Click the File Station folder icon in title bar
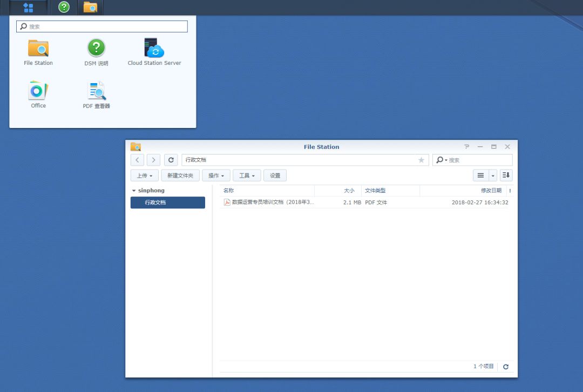The height and width of the screenshot is (392, 583). (x=135, y=146)
